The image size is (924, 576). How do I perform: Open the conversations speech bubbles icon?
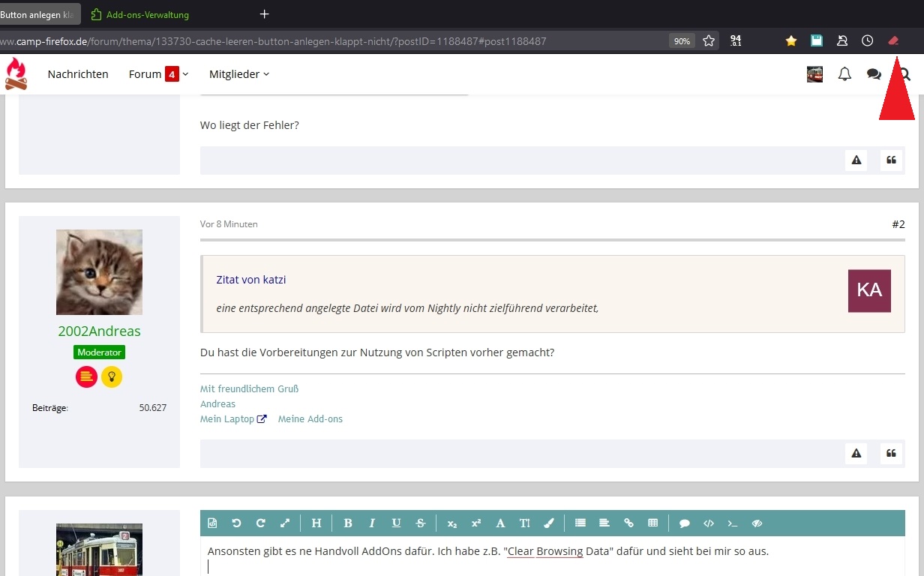coord(874,74)
